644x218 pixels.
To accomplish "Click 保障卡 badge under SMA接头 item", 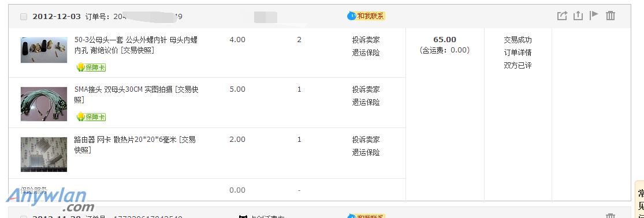I will point(91,117).
